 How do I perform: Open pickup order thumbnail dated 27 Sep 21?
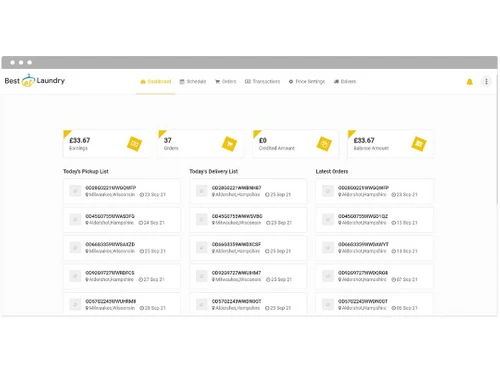75,276
